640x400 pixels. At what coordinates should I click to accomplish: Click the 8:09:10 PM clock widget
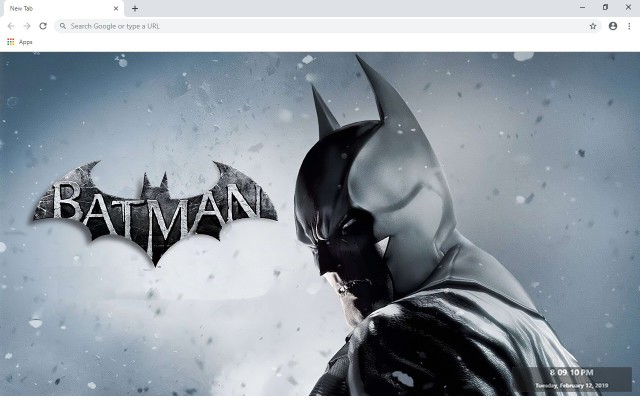pos(571,372)
